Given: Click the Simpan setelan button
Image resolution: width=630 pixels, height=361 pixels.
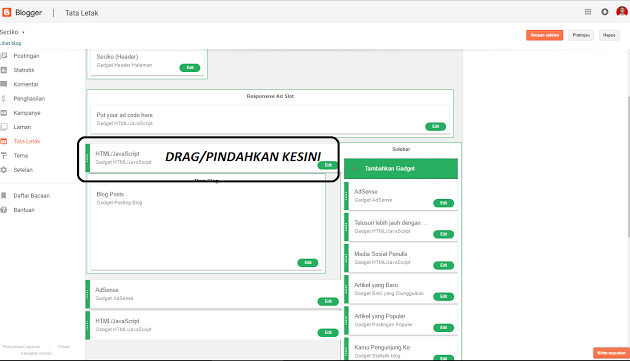Looking at the screenshot, I should pos(544,35).
